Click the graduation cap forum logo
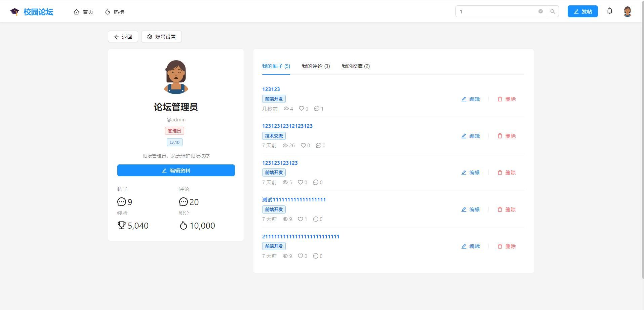 pos(14,11)
